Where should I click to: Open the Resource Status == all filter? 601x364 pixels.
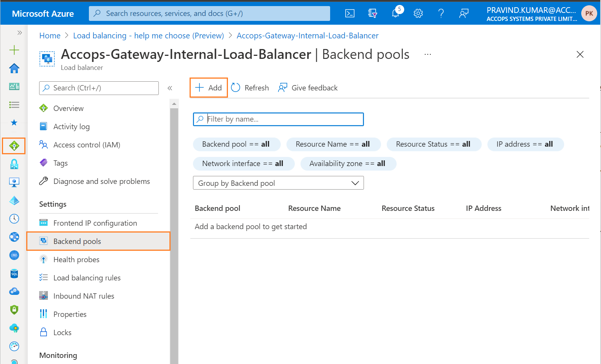(x=434, y=144)
